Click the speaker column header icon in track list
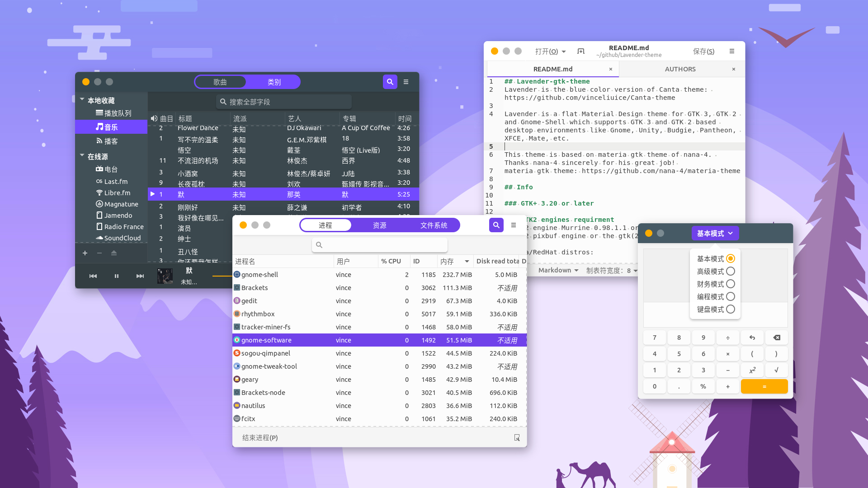The width and height of the screenshot is (868, 488). pos(154,118)
